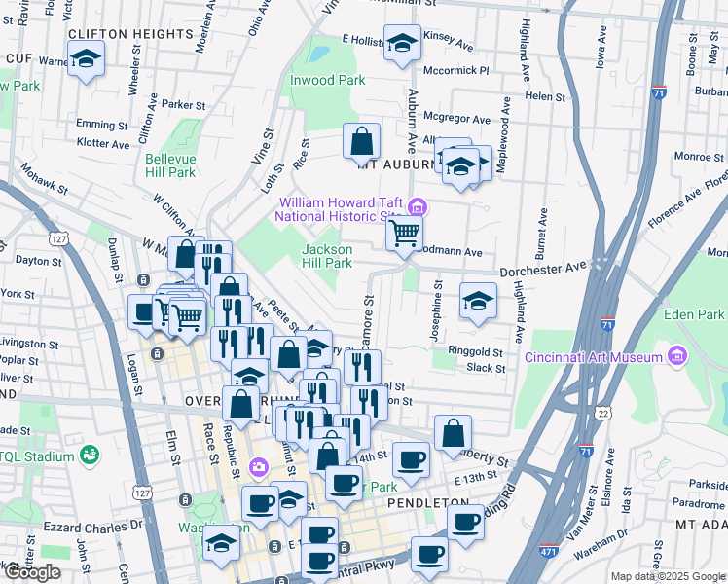Select the pink camera attraction marker near Republic St
Image resolution: width=728 pixels, height=584 pixels.
click(x=259, y=467)
